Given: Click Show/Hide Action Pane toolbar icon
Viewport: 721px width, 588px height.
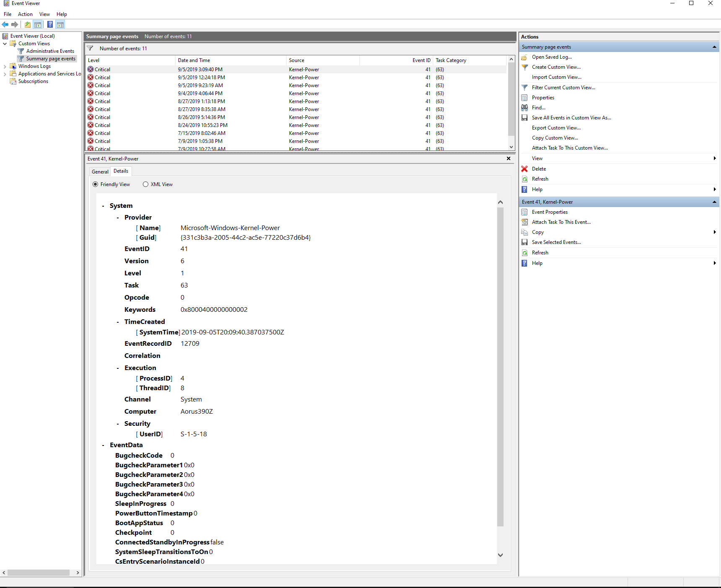Looking at the screenshot, I should (x=60, y=24).
